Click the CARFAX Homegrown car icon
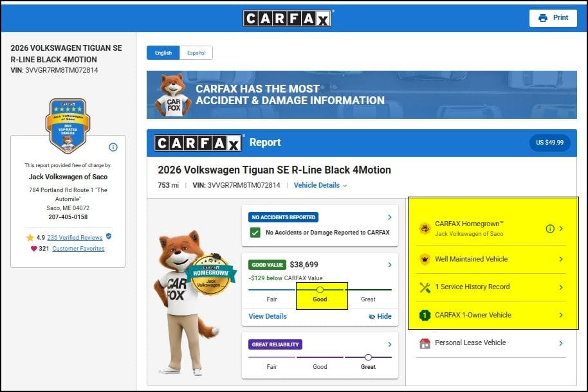Viewport: 588px width, 392px height. pyautogui.click(x=425, y=228)
